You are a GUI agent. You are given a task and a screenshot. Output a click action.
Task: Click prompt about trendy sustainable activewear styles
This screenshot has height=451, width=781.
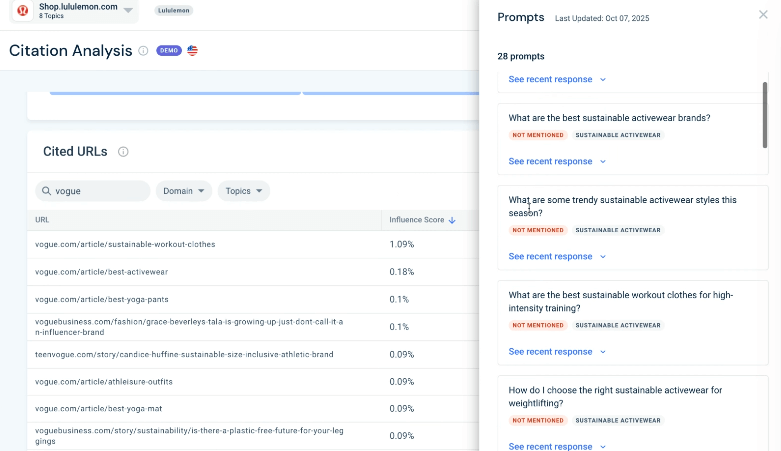coord(622,206)
